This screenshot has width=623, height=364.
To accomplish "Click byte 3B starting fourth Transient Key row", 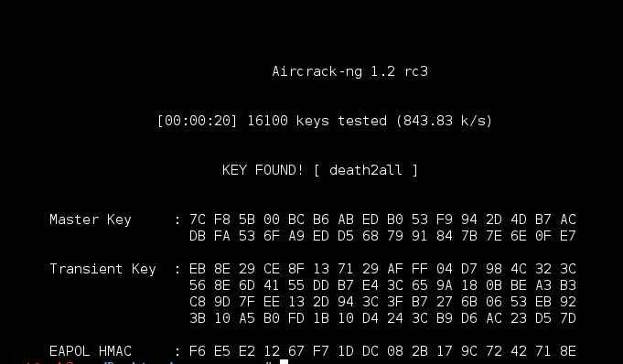I will 198,318.
